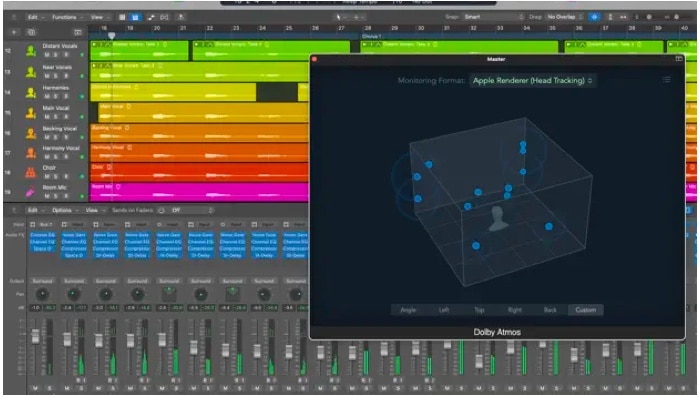Click the first mixer channel's volume fader
The height and width of the screenshot is (395, 700).
[x=35, y=336]
